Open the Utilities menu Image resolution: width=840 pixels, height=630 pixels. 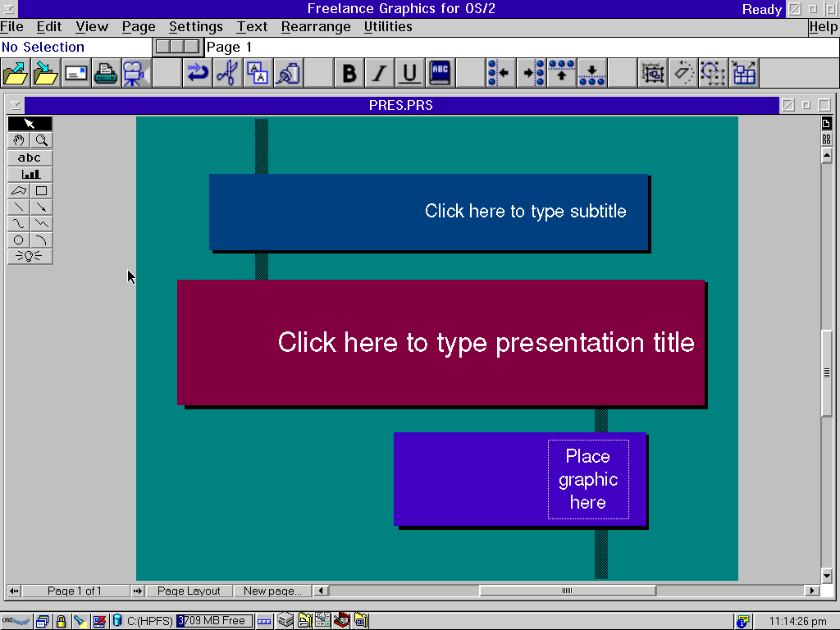click(x=388, y=27)
